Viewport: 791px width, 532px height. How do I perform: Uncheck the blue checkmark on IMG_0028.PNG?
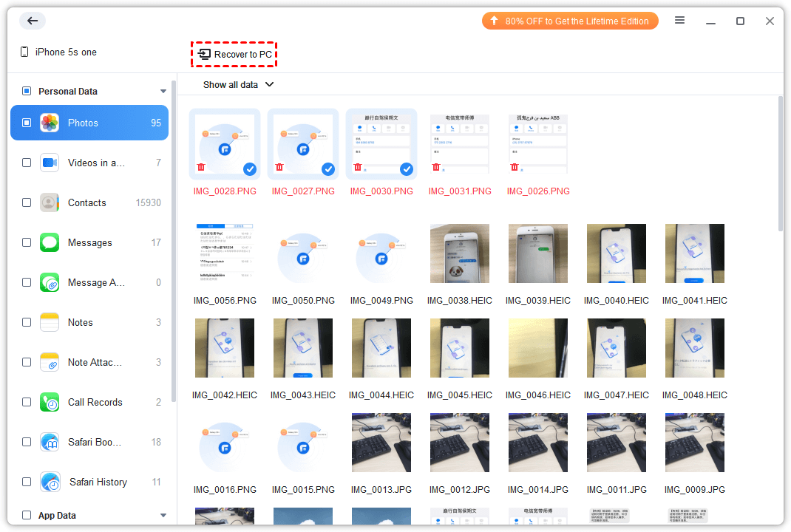(250, 169)
